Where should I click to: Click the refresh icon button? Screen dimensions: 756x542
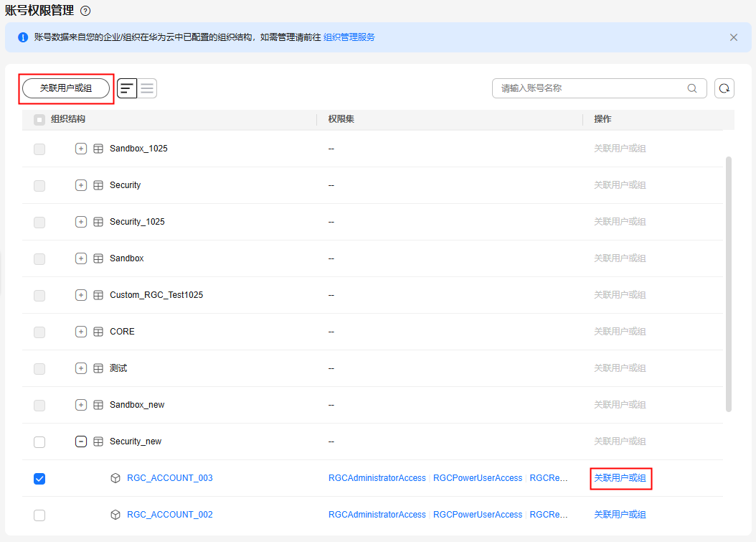click(x=724, y=88)
